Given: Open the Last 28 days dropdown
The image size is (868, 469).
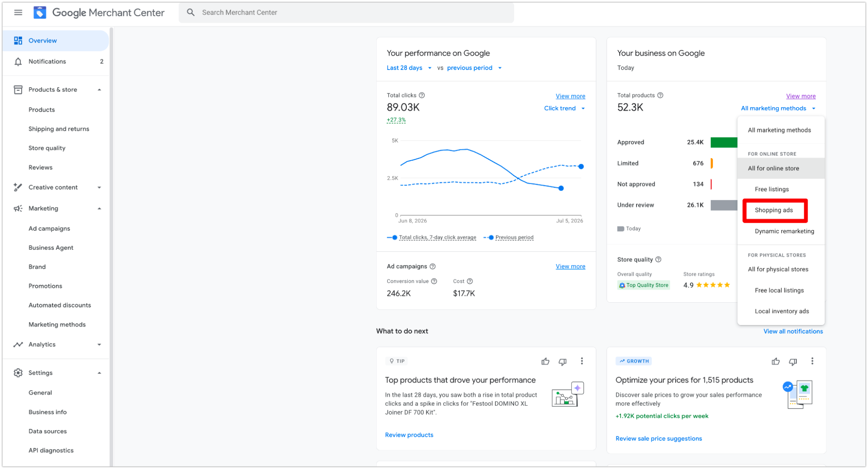Looking at the screenshot, I should tap(409, 68).
